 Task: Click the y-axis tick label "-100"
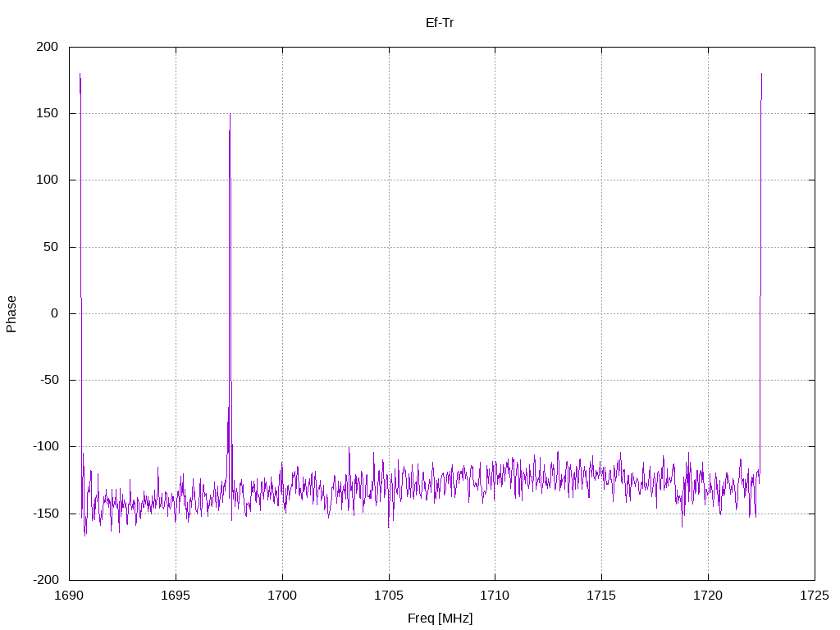(x=46, y=447)
